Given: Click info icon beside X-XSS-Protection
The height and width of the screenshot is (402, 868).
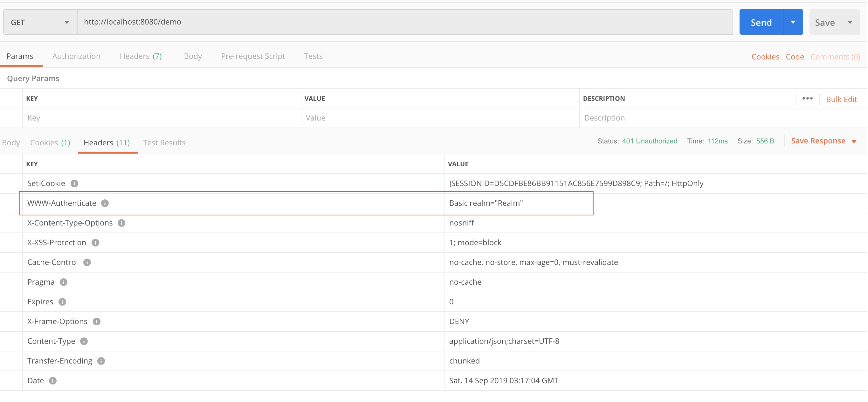Looking at the screenshot, I should point(95,243).
